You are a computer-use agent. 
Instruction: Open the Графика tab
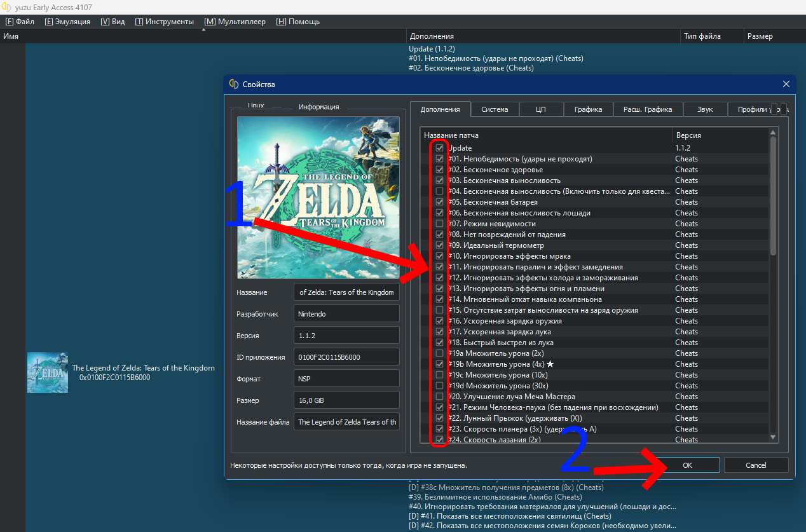point(588,109)
